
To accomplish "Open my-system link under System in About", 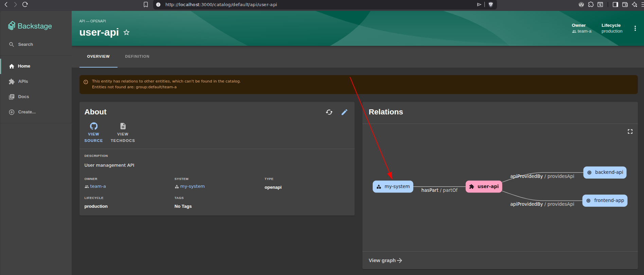I will coord(190,186).
